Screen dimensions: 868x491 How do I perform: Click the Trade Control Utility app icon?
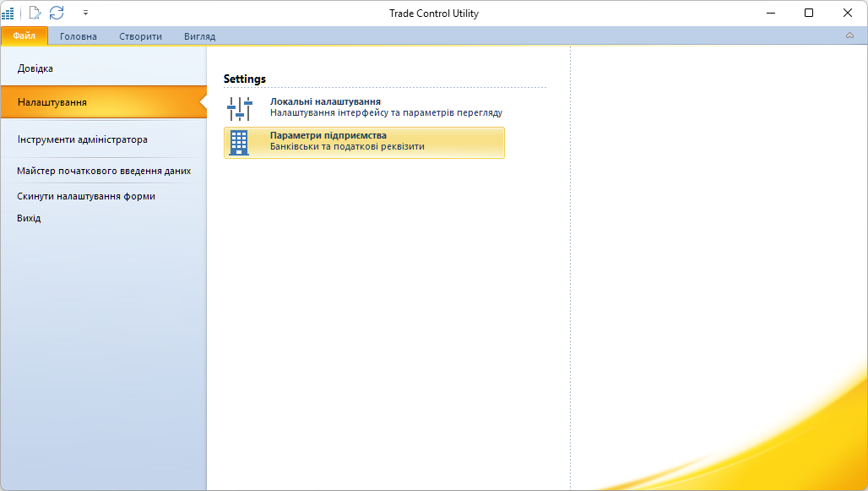(x=8, y=13)
